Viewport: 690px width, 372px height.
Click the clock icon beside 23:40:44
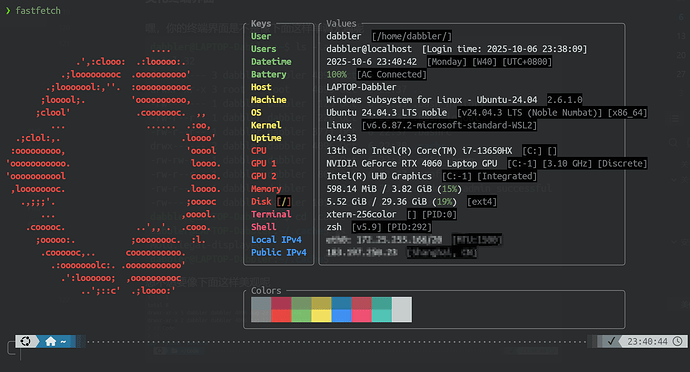[678, 341]
